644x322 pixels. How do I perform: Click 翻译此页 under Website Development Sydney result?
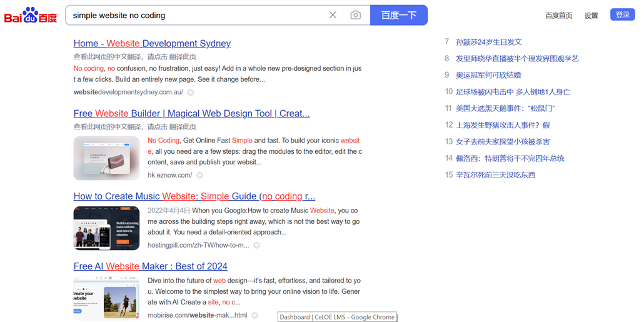[x=183, y=57]
